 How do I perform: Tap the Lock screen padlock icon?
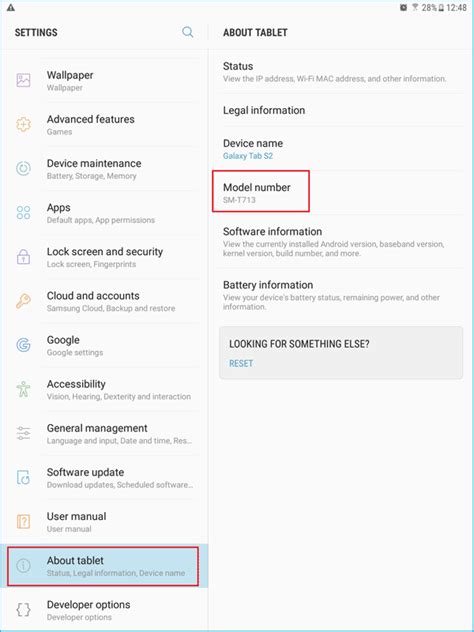coord(23,256)
